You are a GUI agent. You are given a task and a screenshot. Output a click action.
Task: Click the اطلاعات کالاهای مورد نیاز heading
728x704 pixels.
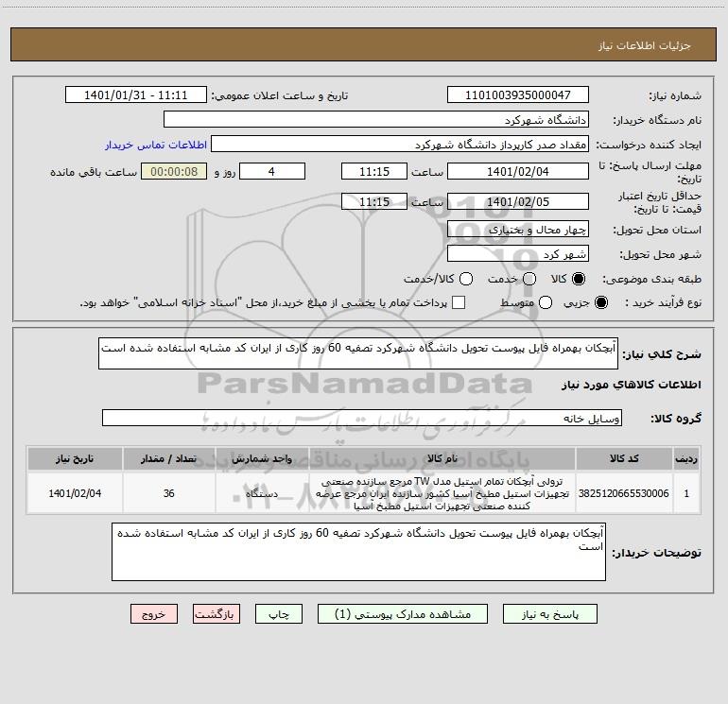pos(631,385)
